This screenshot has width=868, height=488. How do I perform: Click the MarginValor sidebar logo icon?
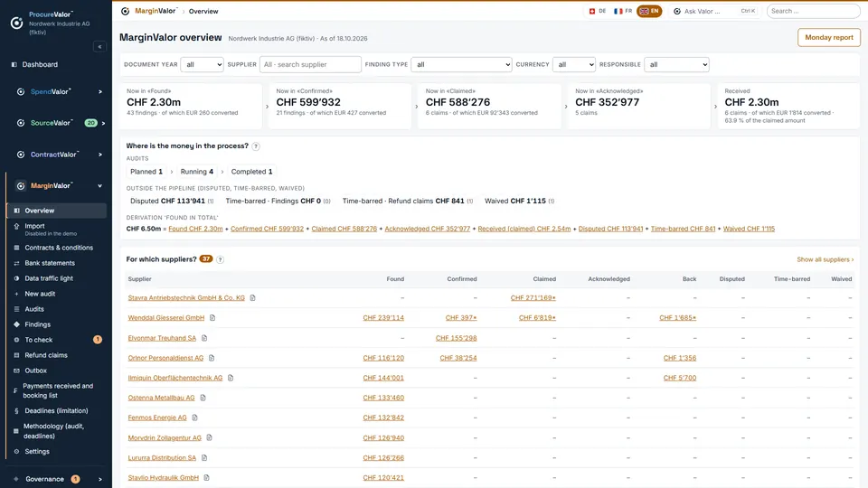(21, 186)
